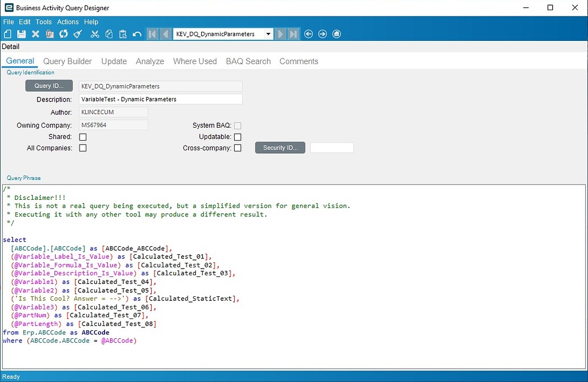Click the Security ID... button
Viewport: 588px width, 382px height.
(280, 148)
